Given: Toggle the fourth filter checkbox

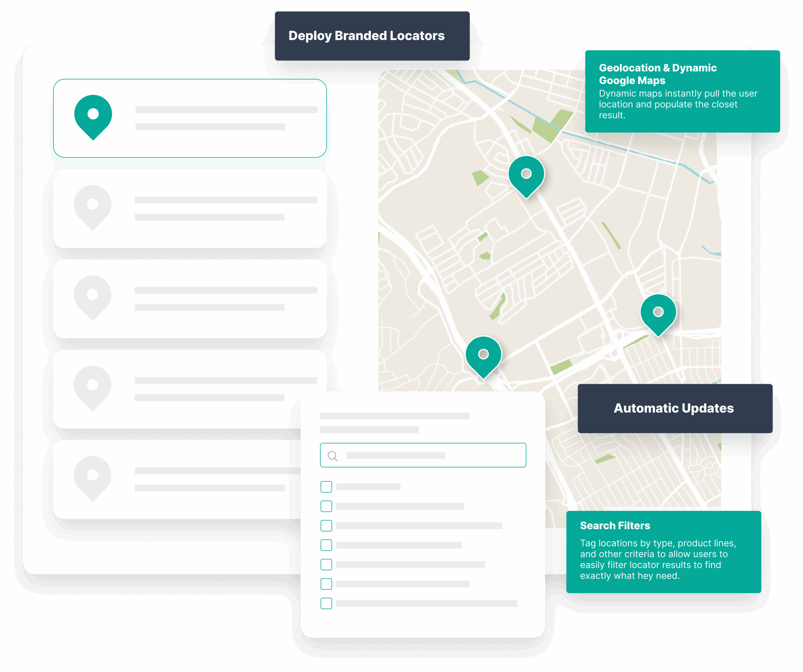Looking at the screenshot, I should pos(326,545).
